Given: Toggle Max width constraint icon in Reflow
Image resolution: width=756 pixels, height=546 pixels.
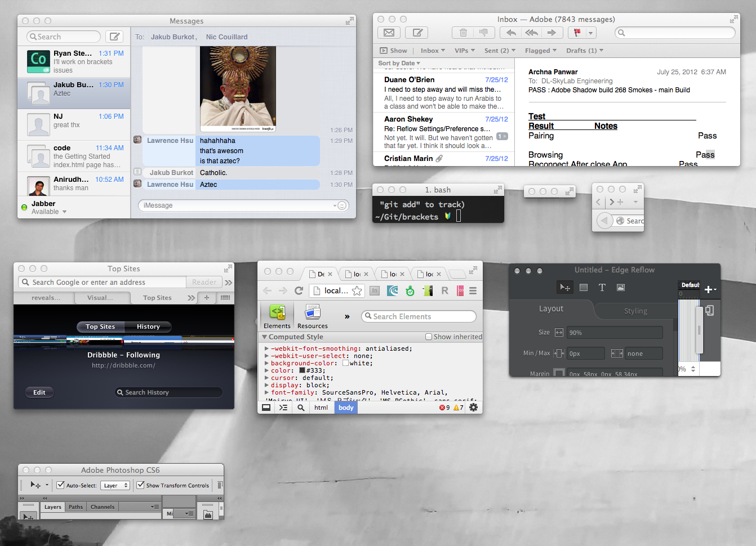Looking at the screenshot, I should [x=617, y=353].
